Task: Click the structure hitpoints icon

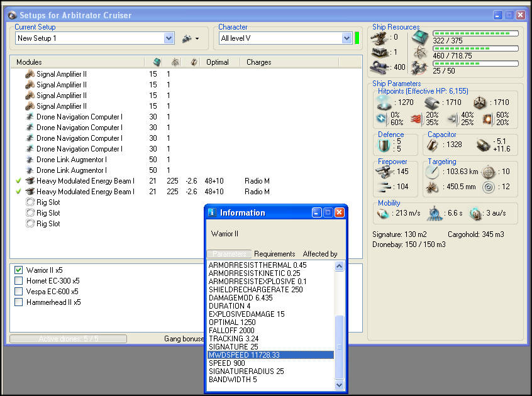Action: coord(479,102)
